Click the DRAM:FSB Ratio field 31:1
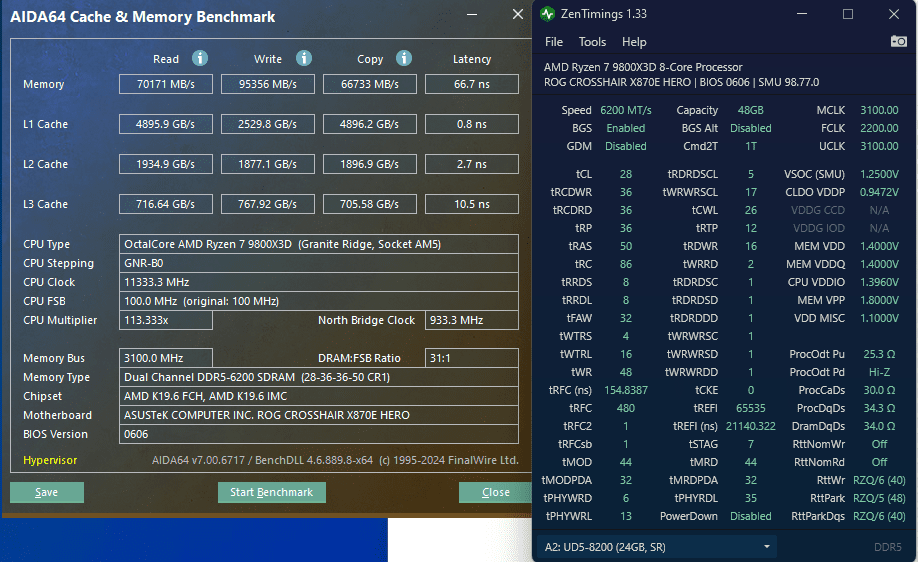Image resolution: width=918 pixels, height=562 pixels. [x=472, y=358]
